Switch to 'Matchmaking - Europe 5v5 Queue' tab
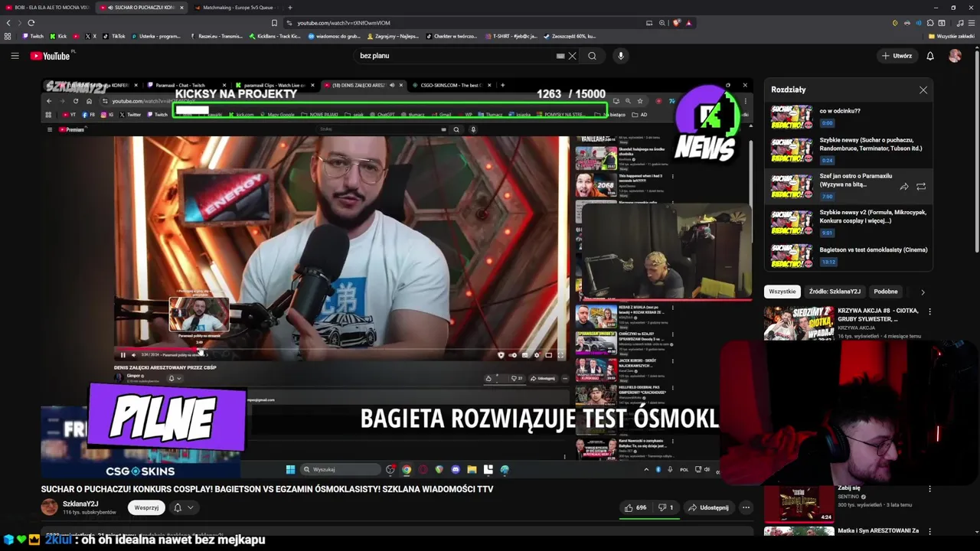This screenshot has width=980, height=551. coord(234,8)
